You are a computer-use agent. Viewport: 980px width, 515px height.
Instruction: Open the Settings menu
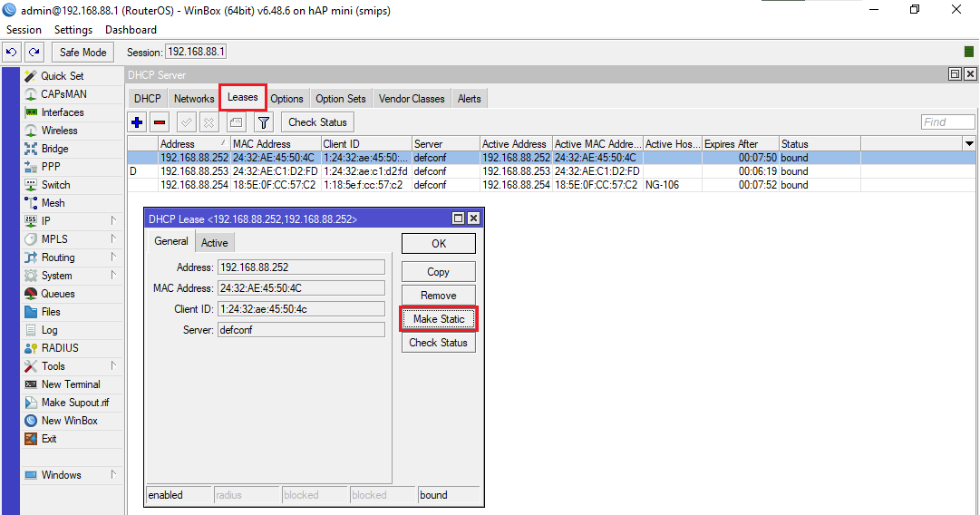tap(73, 30)
